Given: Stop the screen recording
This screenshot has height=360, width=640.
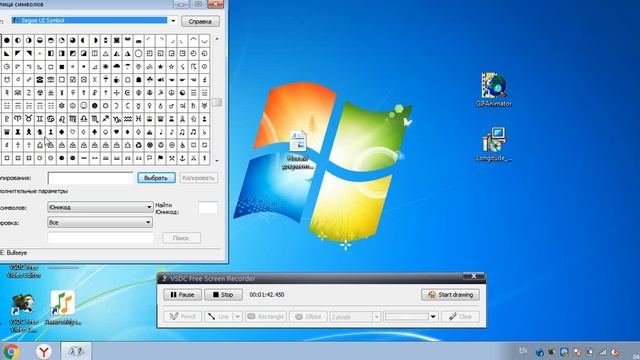Looking at the screenshot, I should tap(223, 295).
